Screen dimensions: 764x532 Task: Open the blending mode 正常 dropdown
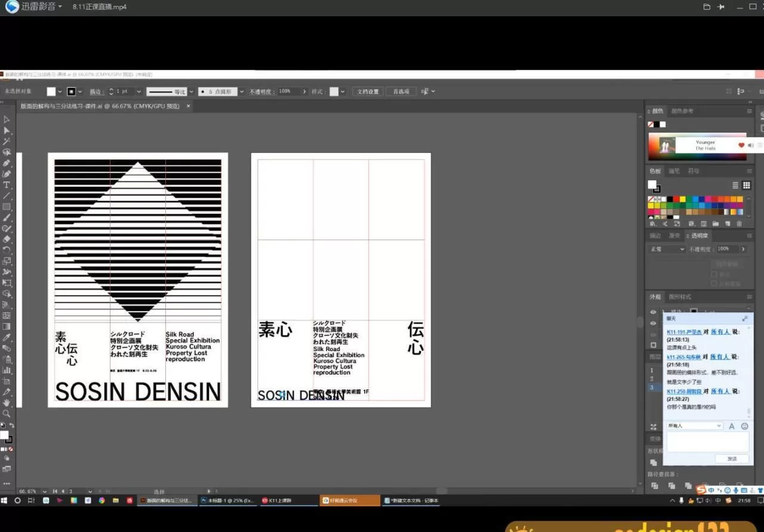pos(667,249)
